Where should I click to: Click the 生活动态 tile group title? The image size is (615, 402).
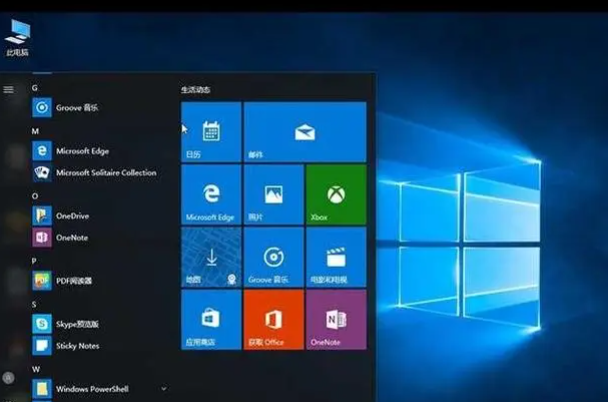pyautogui.click(x=196, y=90)
